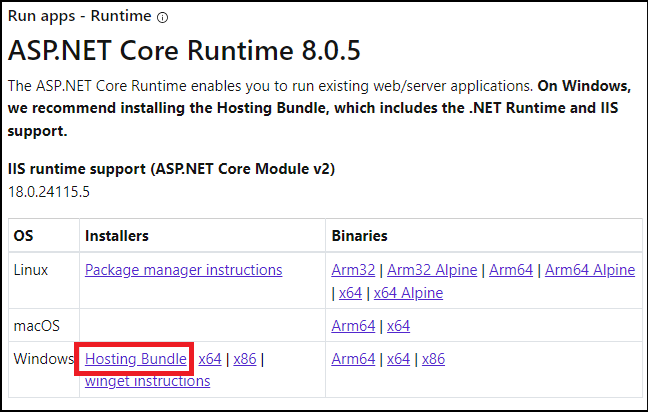Download the Windows Arm64 binary

pos(354,359)
